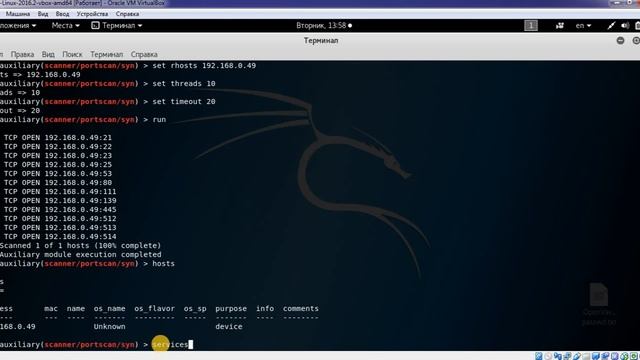Click the 'TCP OPEN 192.168.0.49:445' line
Screen dimensions: 640x360
(x=60, y=209)
